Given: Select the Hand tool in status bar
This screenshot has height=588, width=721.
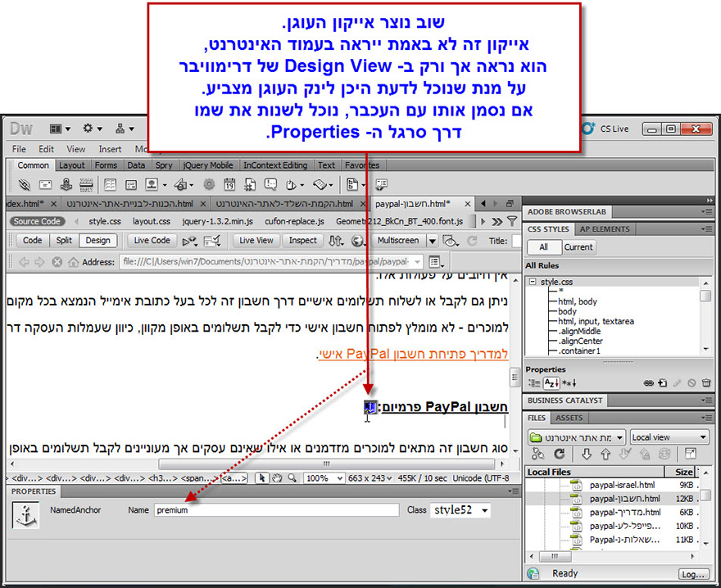Looking at the screenshot, I should [277, 478].
